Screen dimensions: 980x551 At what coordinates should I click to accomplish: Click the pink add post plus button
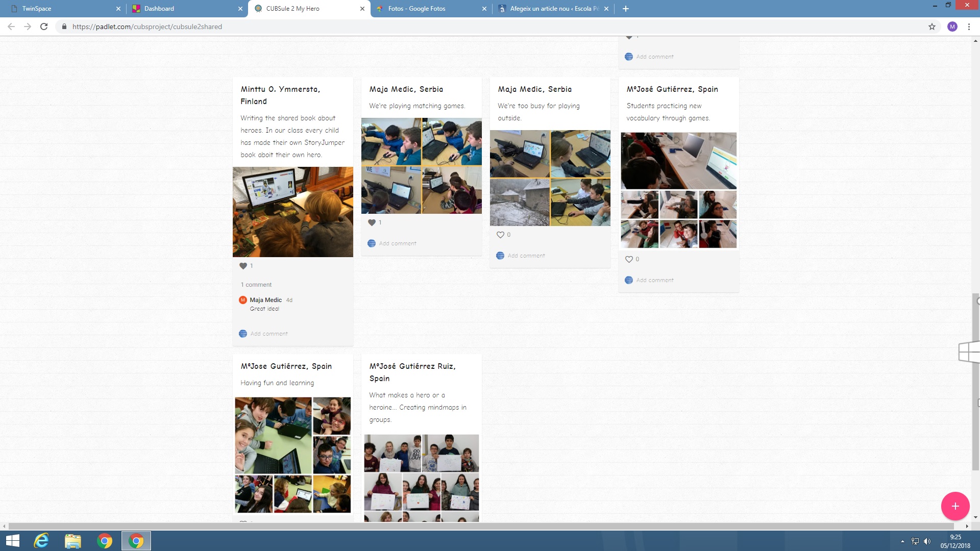955,506
